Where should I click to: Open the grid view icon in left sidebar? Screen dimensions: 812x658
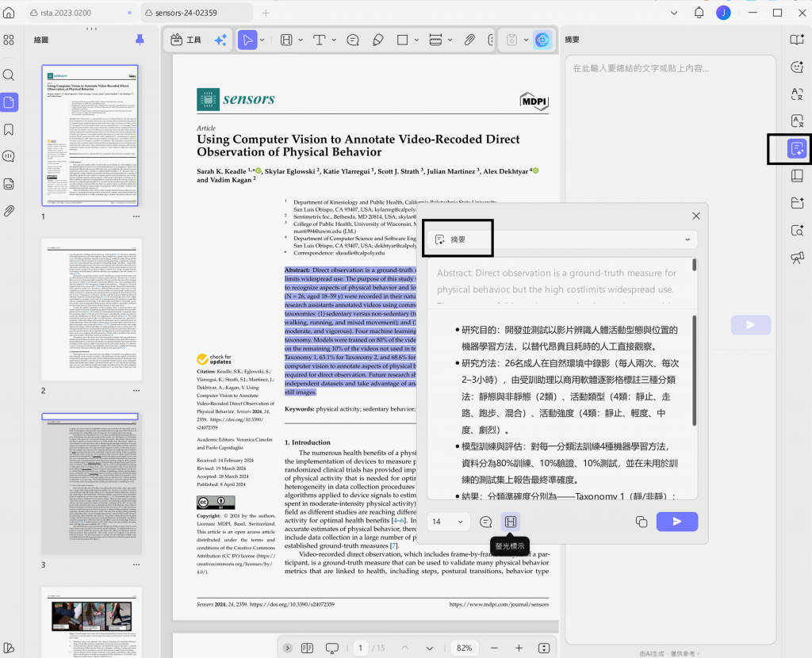point(9,40)
